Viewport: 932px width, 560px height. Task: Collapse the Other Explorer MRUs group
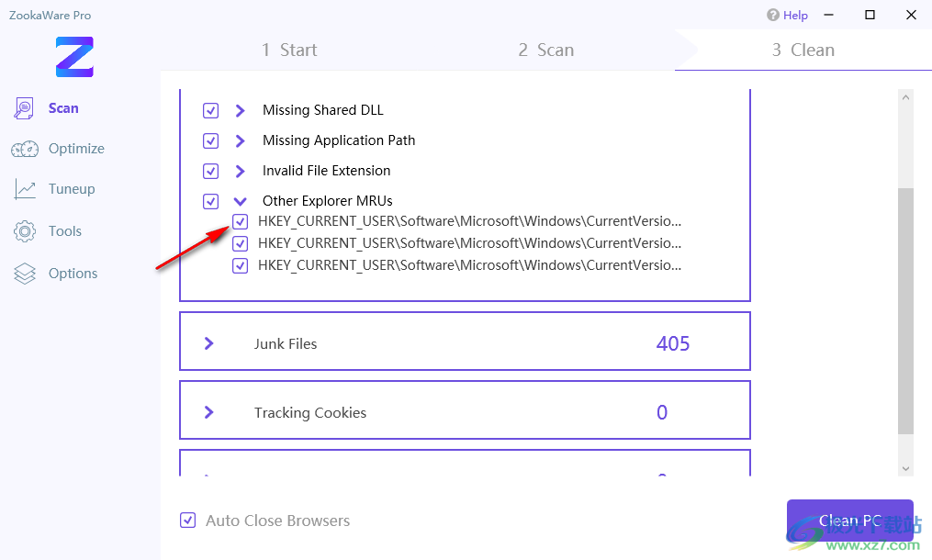click(x=240, y=201)
